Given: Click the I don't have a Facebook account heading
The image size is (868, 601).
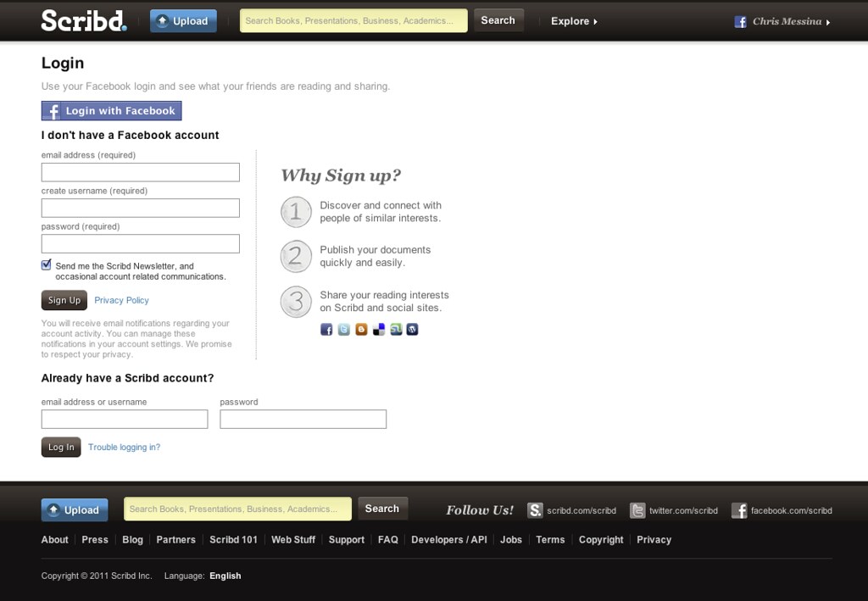Looking at the screenshot, I should (130, 135).
